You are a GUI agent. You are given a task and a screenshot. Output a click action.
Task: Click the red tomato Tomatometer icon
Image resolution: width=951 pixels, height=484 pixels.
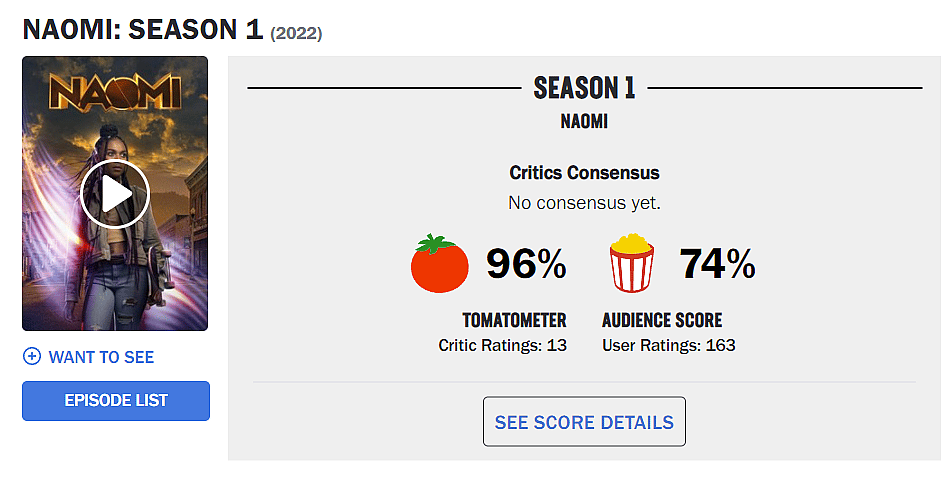440,263
